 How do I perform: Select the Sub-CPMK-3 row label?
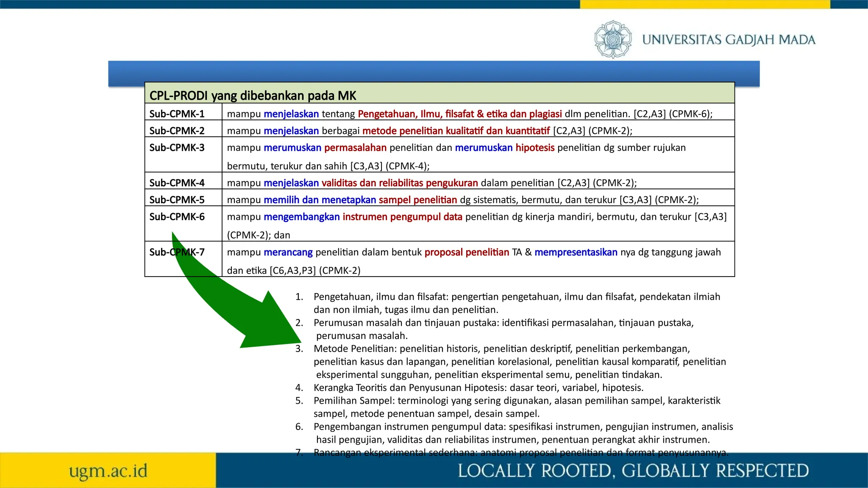[x=177, y=147]
